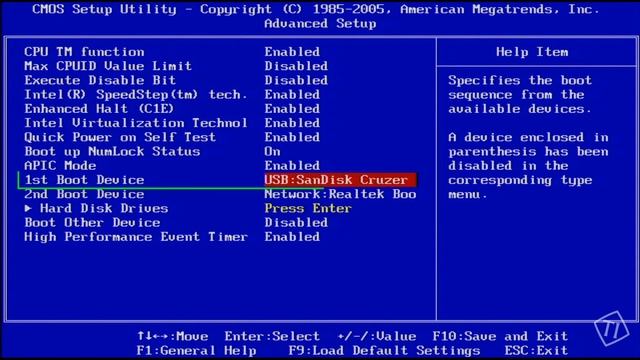Click Enter:Select key hint

click(x=272, y=336)
